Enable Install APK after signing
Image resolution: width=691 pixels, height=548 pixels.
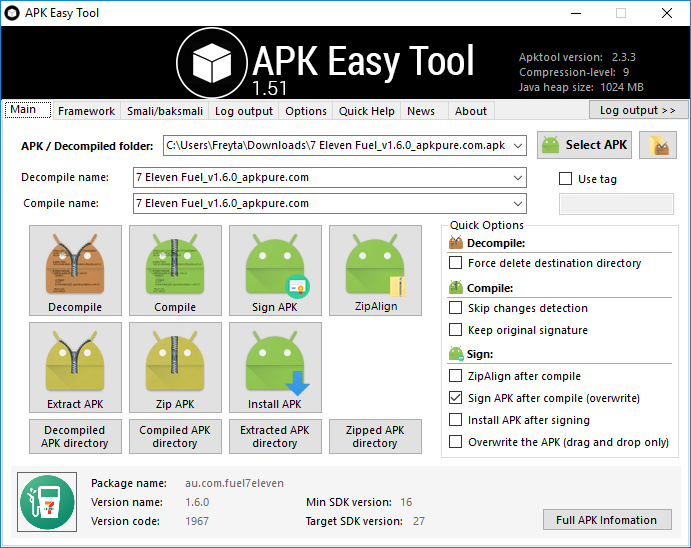(x=455, y=420)
